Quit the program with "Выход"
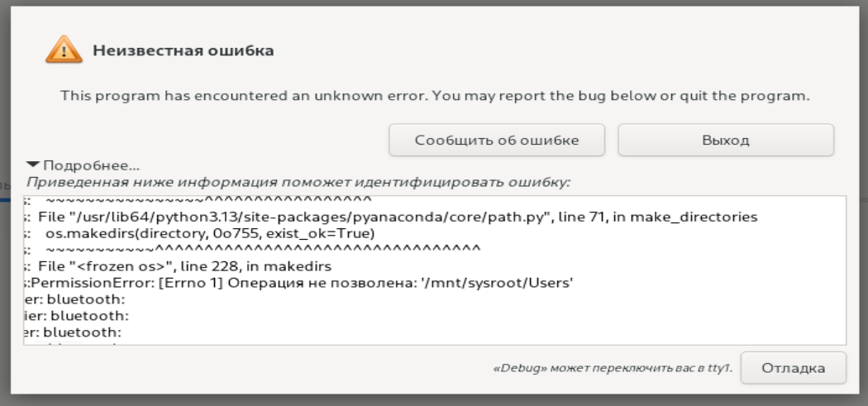 click(x=725, y=140)
